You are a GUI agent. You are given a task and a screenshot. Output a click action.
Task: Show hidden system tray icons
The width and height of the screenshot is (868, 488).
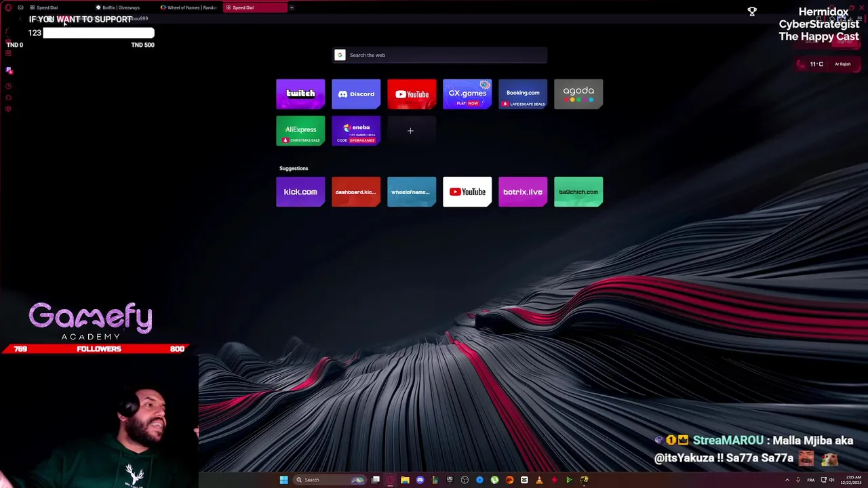pyautogui.click(x=787, y=480)
